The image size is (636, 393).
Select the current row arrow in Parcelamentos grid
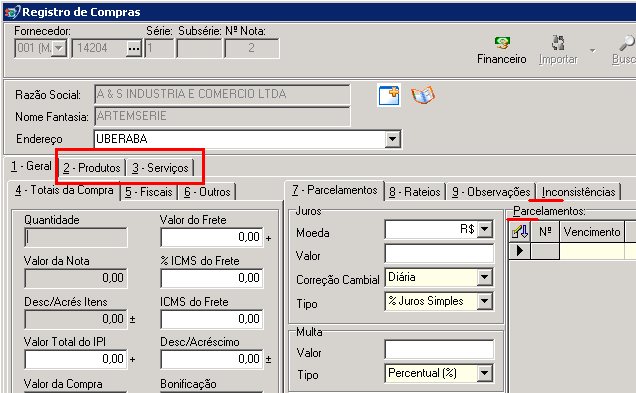520,251
